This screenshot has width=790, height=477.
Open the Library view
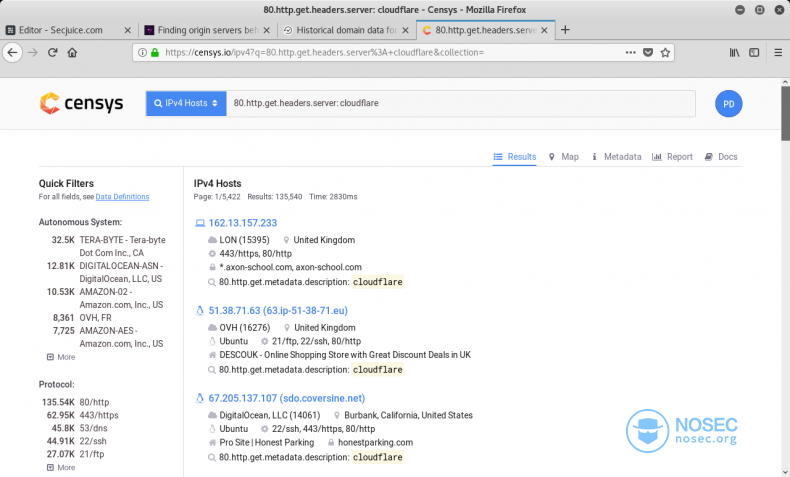735,52
